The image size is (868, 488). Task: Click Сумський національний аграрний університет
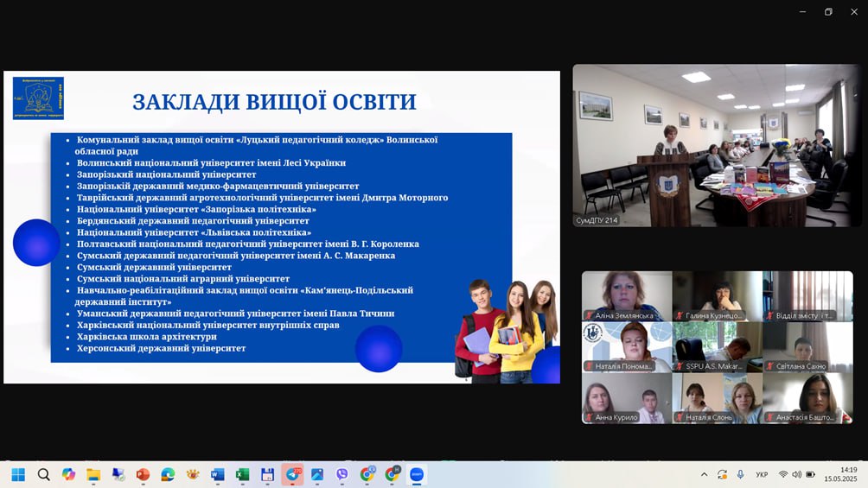point(182,279)
